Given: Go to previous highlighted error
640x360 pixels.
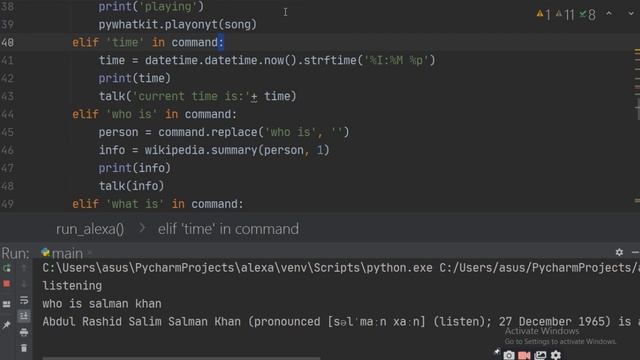Looking at the screenshot, I should click(x=609, y=13).
